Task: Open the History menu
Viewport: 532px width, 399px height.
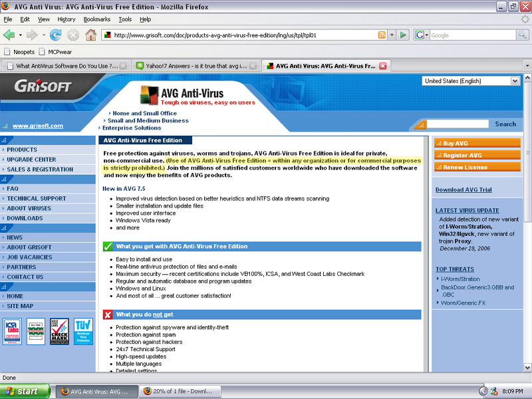Action: tap(66, 19)
